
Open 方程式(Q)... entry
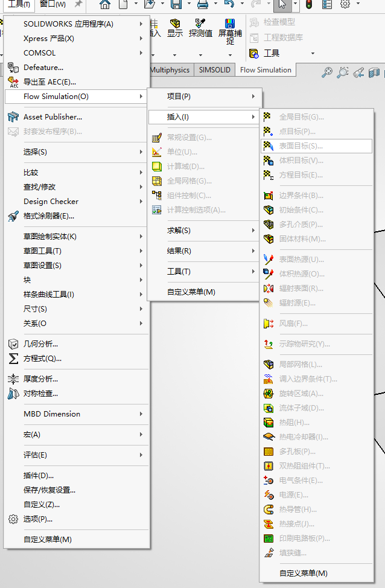click(x=76, y=359)
